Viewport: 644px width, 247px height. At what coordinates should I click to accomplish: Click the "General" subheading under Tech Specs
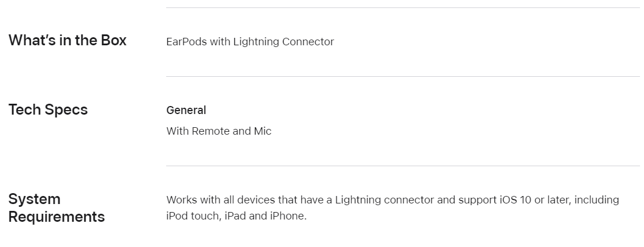coord(186,110)
